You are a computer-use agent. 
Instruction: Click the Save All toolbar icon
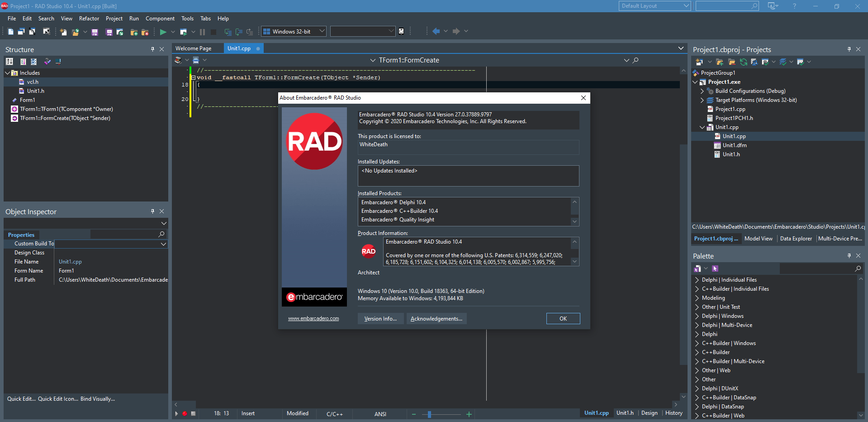pos(109,32)
